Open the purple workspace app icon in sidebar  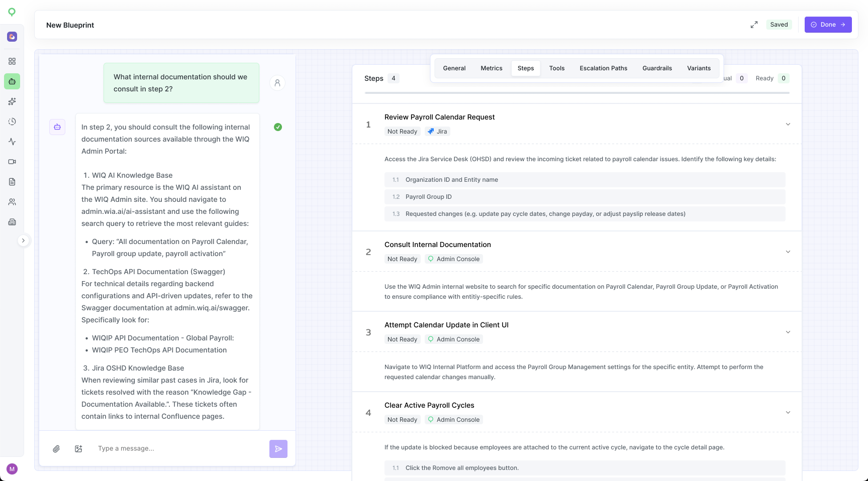[12, 37]
